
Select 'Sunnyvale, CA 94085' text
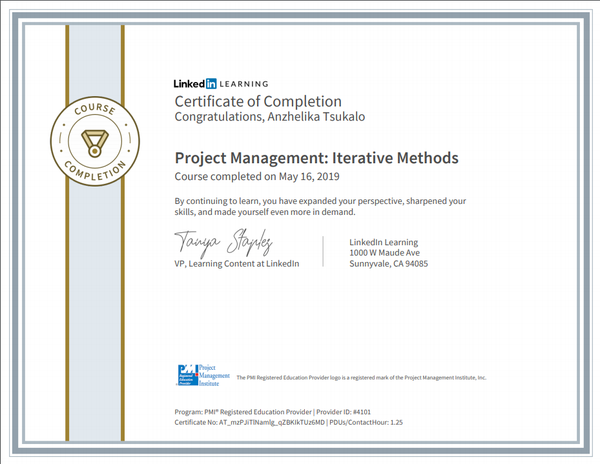(388, 264)
